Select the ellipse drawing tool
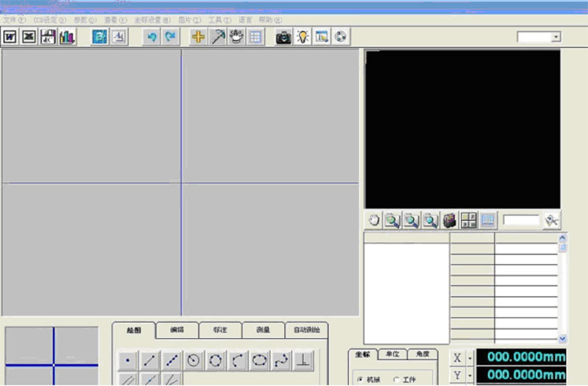This screenshot has height=386, width=588. (259, 361)
